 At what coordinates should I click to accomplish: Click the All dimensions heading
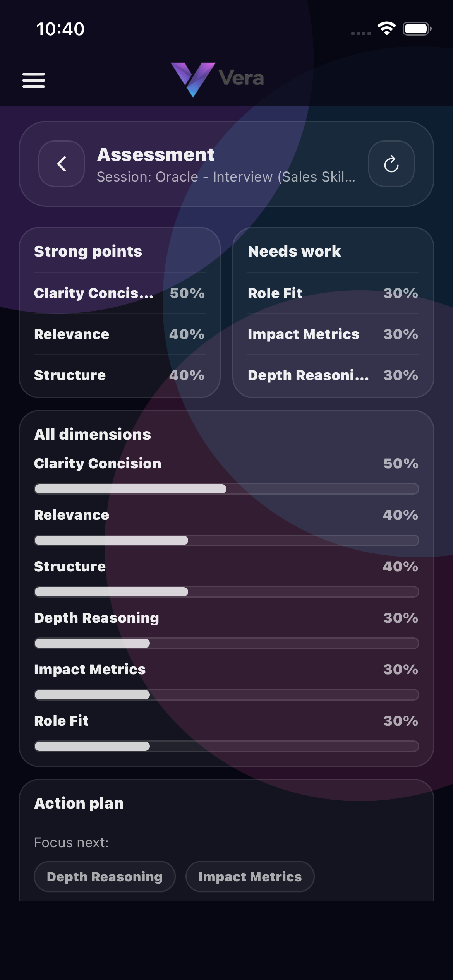point(93,434)
